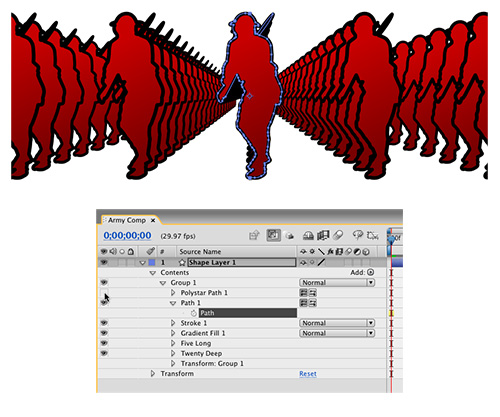Collapse the Group 1 disclosure triangle
The height and width of the screenshot is (417, 500).
point(163,283)
